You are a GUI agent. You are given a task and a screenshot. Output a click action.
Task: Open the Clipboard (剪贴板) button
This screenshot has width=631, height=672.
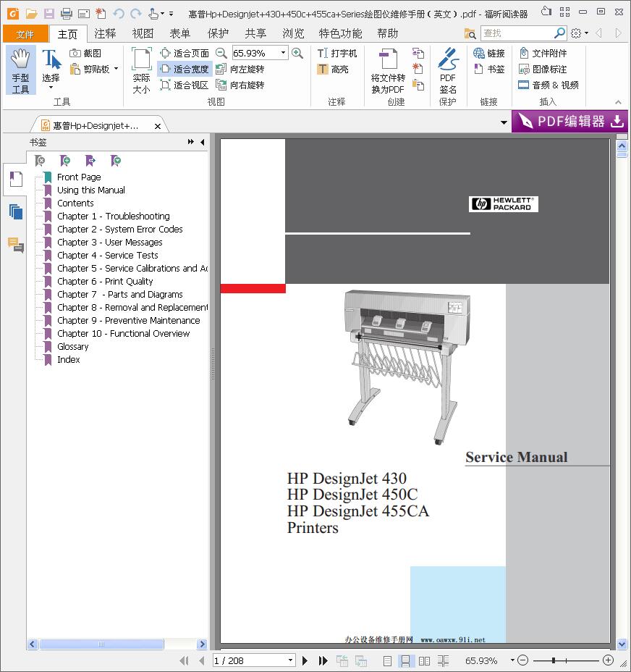[94, 69]
